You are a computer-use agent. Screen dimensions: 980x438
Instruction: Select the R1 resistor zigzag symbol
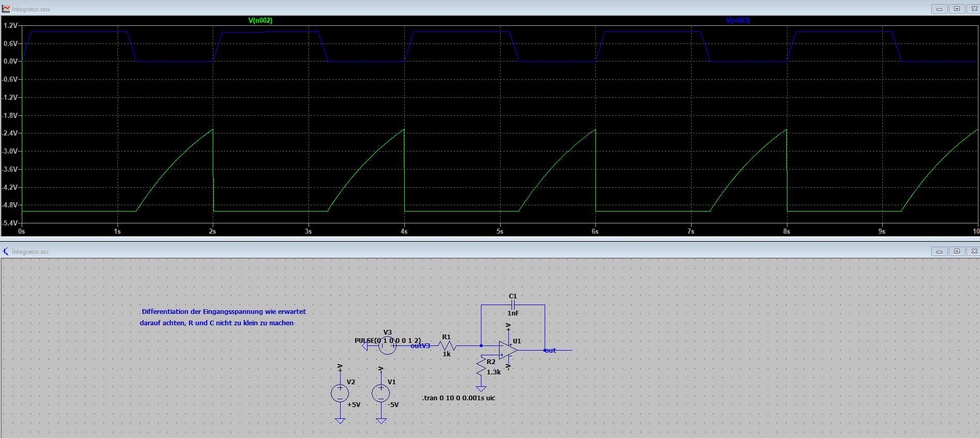coord(447,345)
